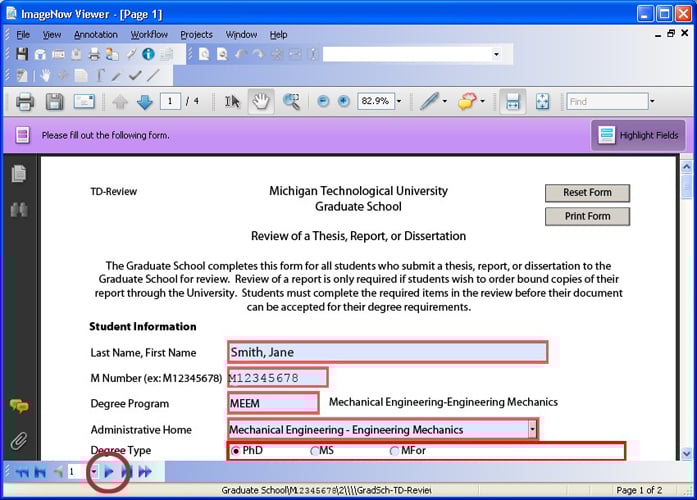The height and width of the screenshot is (500, 697).
Task: Click the undo arrow icon in ImageNow toolbar
Action: tap(241, 54)
